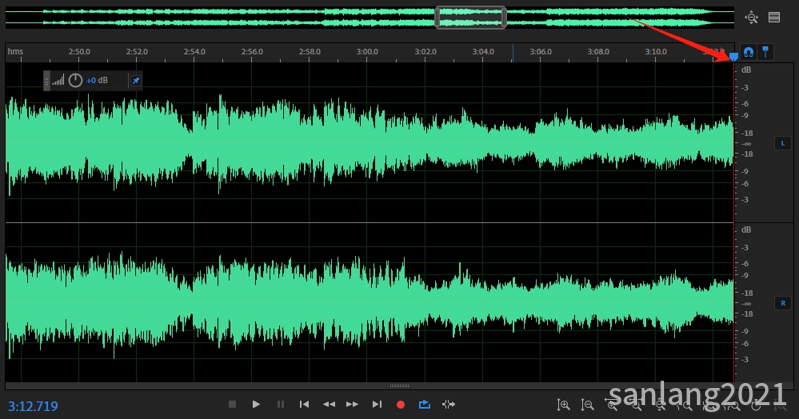Toggle the left channel L button
This screenshot has width=799, height=419.
782,144
